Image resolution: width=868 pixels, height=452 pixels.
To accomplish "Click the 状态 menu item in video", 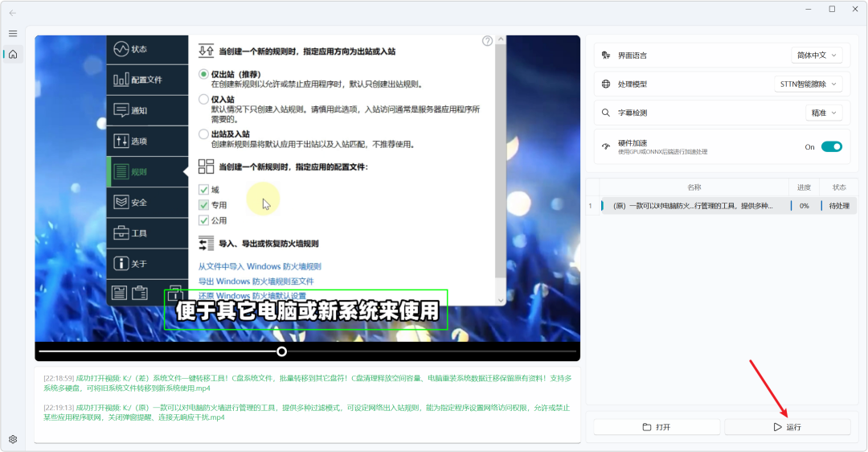I will (147, 49).
